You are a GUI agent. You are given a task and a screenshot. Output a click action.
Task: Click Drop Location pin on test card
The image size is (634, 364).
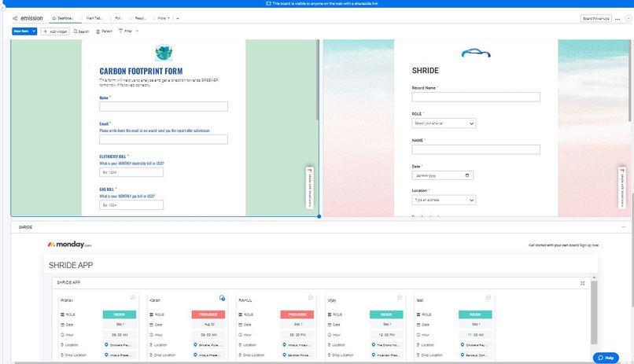pos(463,355)
